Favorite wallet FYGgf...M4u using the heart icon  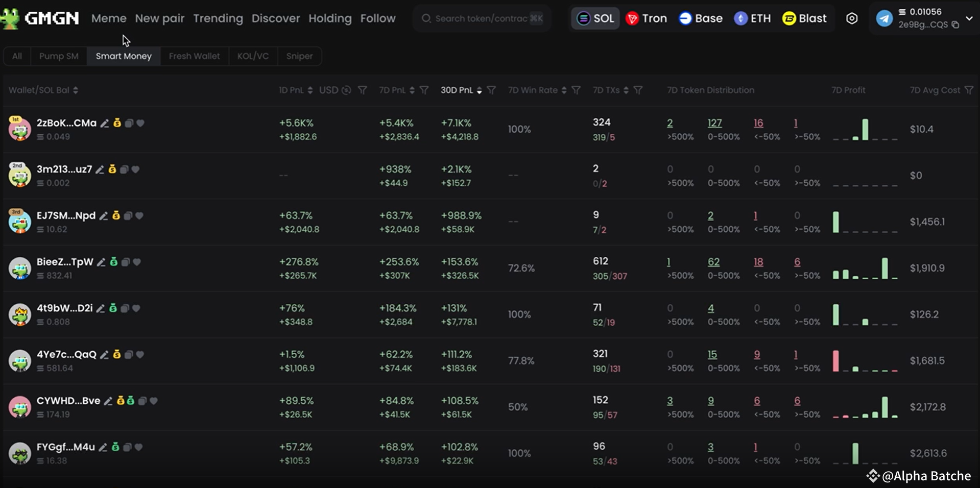[x=138, y=447]
